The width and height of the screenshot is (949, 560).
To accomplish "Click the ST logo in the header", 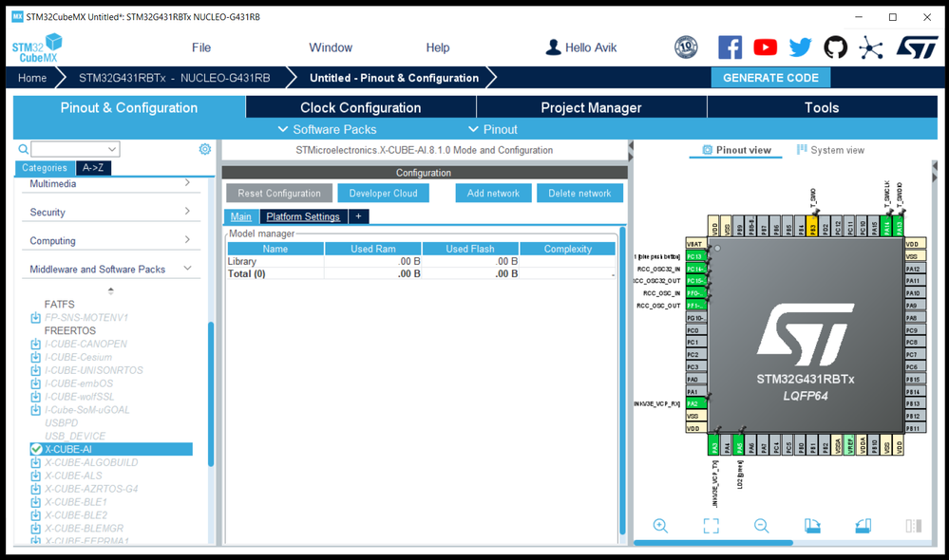I will pyautogui.click(x=917, y=47).
